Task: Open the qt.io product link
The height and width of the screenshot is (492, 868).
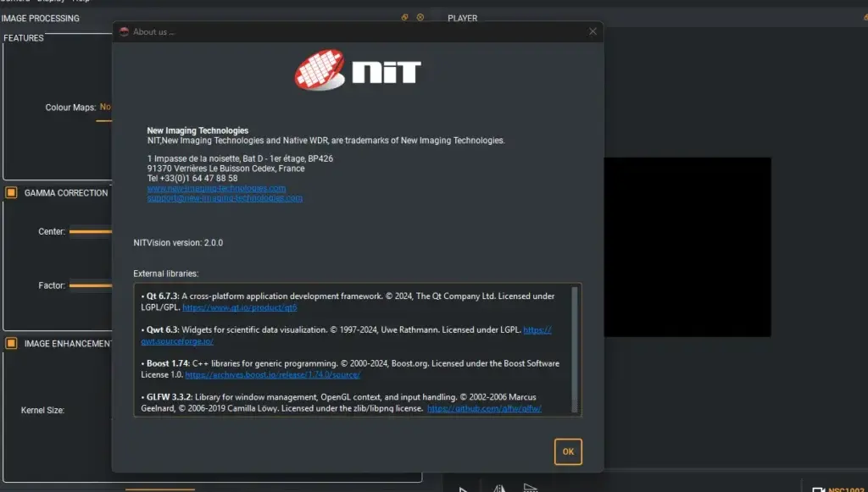Action: (240, 307)
